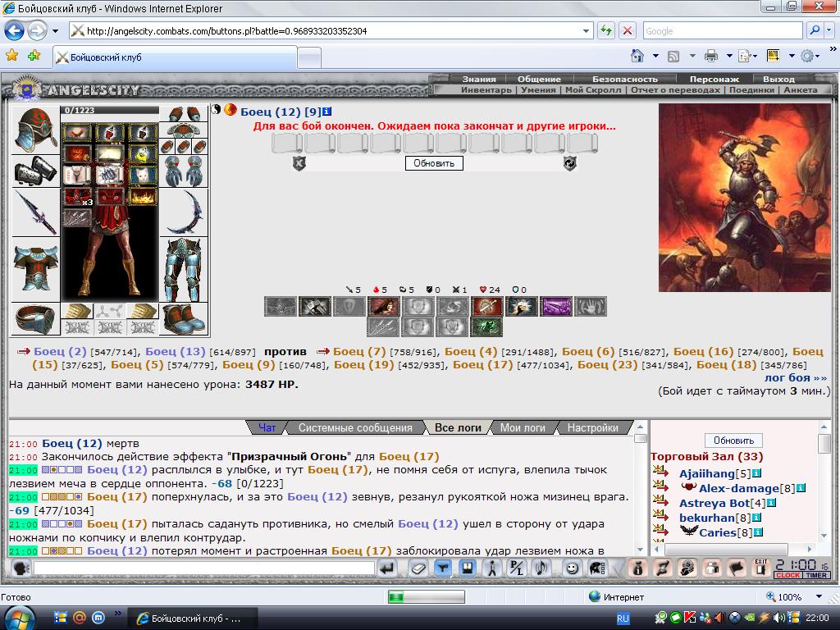The image size is (840, 630).
Task: Select the bracers equipment slot
Action: [x=36, y=171]
